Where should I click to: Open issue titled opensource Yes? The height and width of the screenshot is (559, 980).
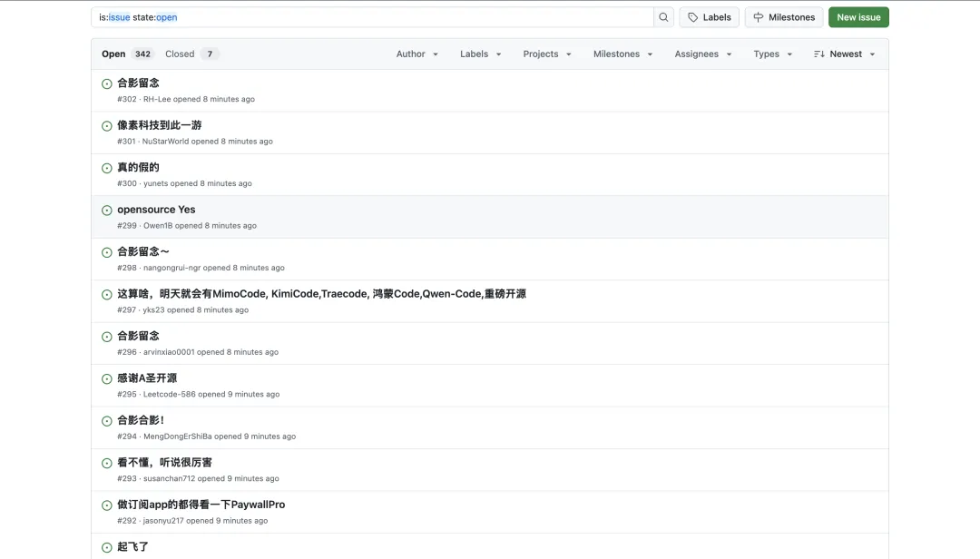click(156, 210)
